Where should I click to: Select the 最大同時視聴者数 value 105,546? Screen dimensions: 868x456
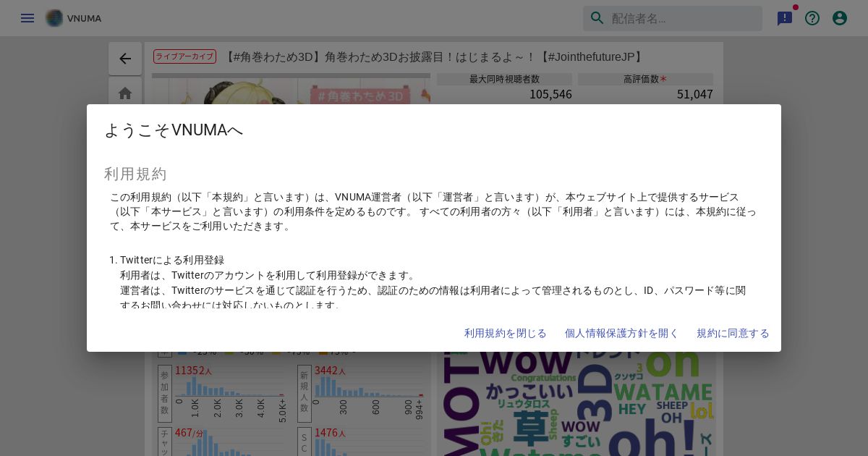click(550, 94)
